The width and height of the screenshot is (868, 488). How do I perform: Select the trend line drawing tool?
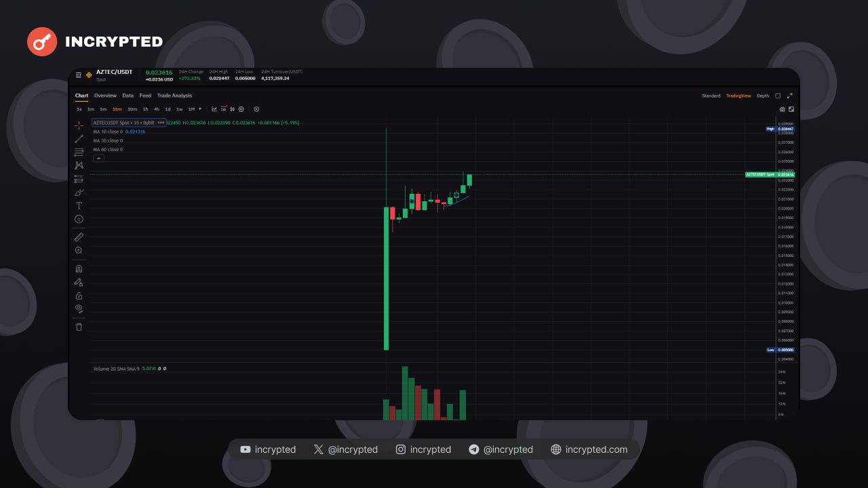tap(79, 138)
